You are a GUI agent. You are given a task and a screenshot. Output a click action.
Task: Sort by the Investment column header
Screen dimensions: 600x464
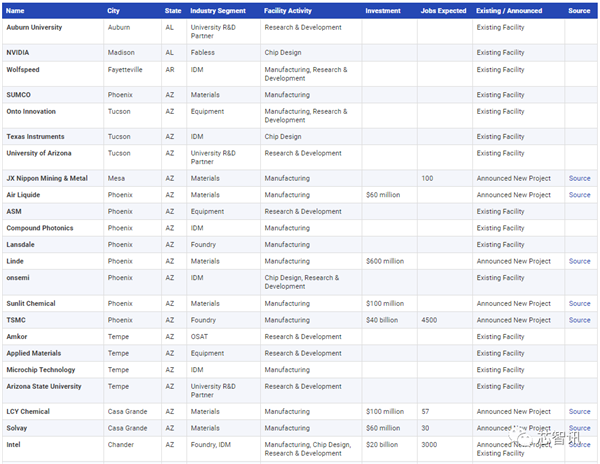click(383, 11)
